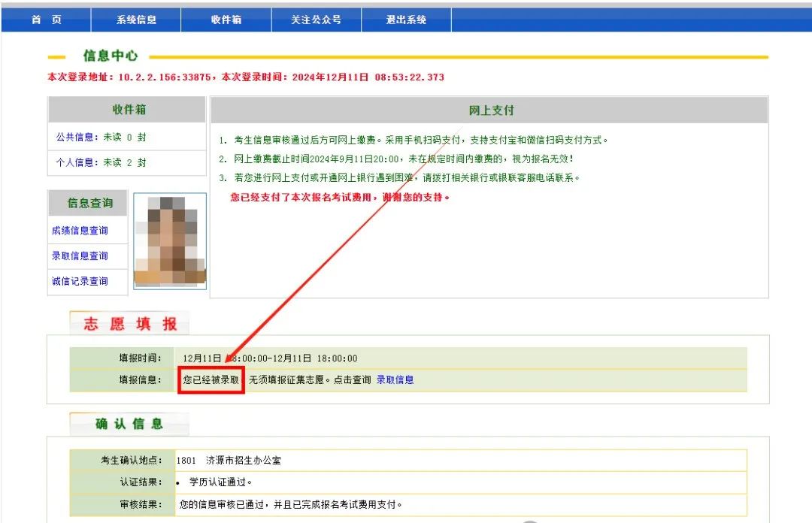Click the blue 录取信息 link in 填报信息 row

pyautogui.click(x=395, y=380)
